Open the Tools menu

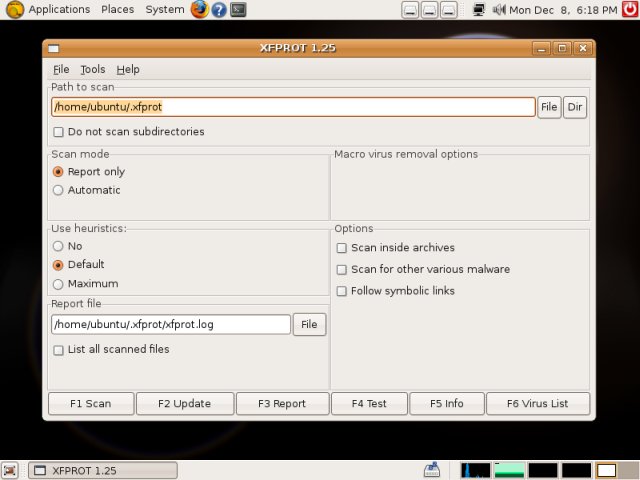coord(93,69)
